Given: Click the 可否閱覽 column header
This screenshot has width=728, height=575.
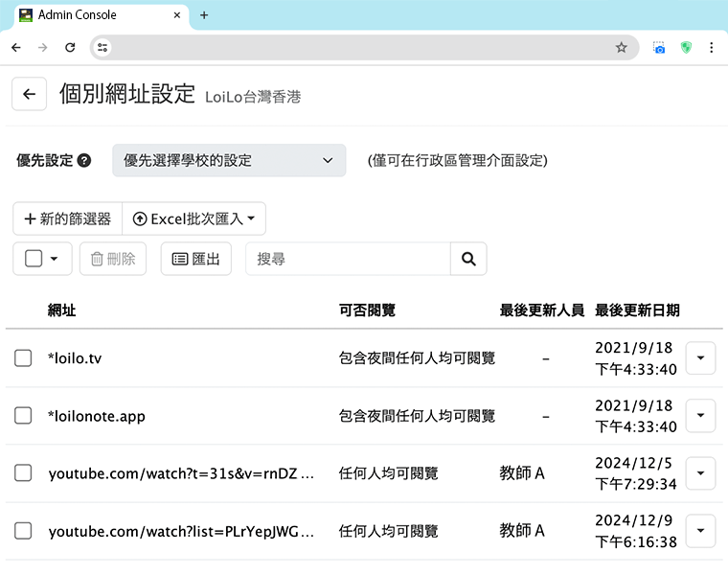Looking at the screenshot, I should (367, 310).
